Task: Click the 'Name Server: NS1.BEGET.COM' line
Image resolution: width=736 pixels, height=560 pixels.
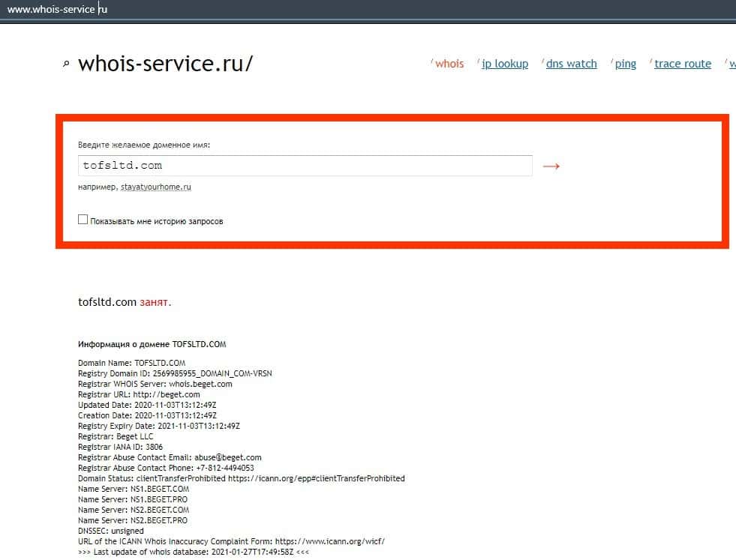Action: (134, 490)
